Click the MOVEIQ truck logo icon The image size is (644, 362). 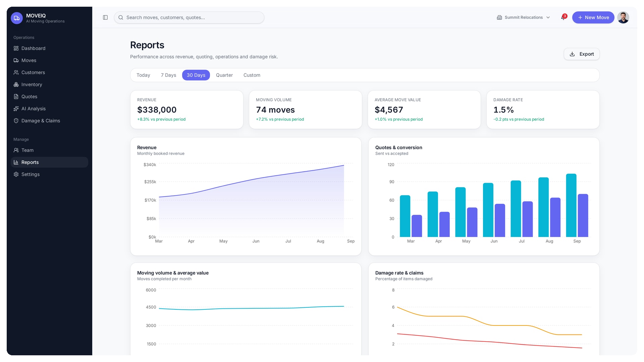(17, 18)
